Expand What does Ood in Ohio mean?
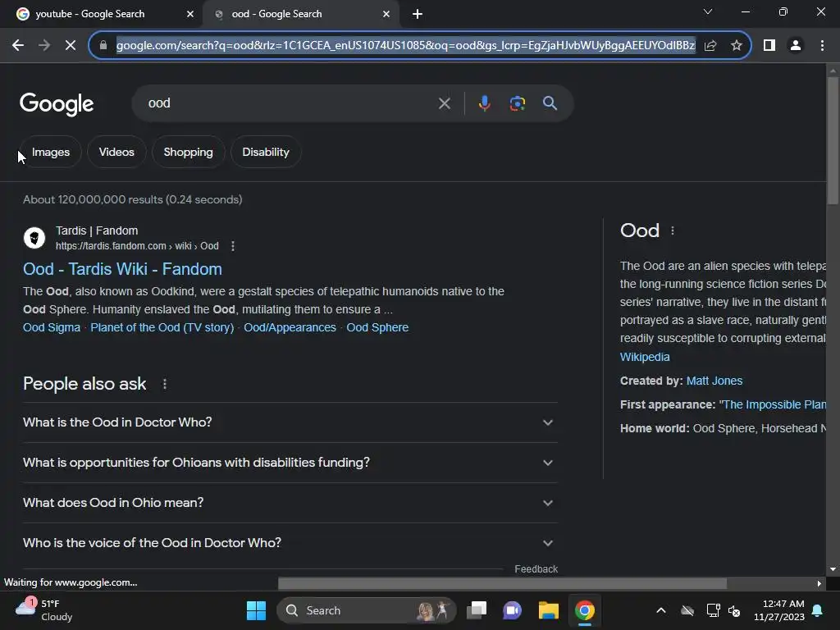 [x=290, y=503]
